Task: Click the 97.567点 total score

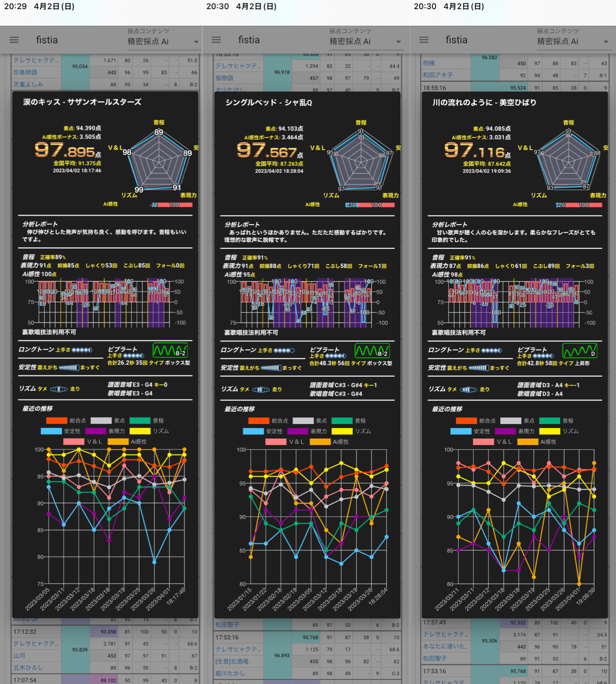Action: pyautogui.click(x=270, y=151)
